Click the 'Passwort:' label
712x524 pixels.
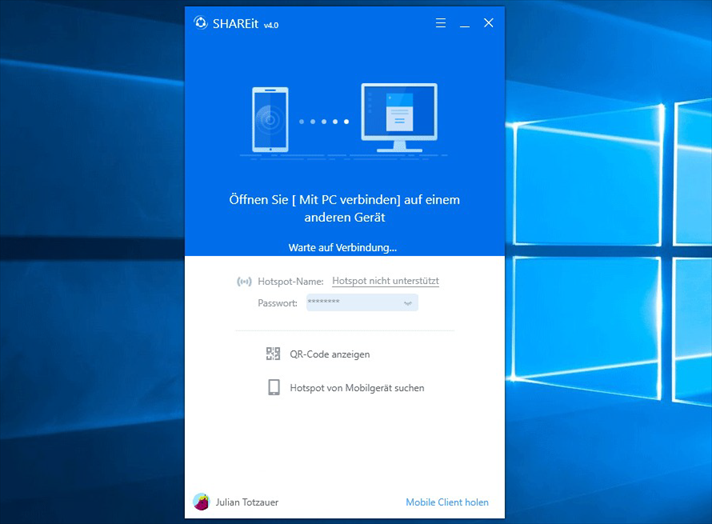tap(277, 303)
